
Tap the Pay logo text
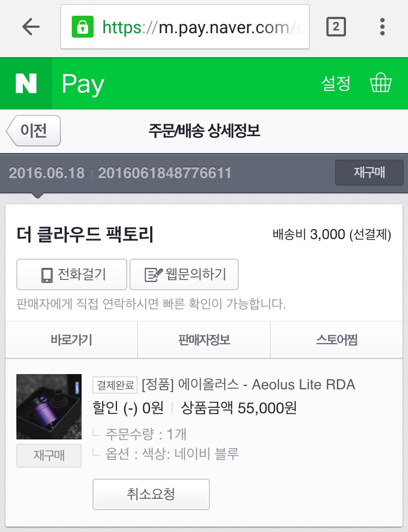[83, 84]
